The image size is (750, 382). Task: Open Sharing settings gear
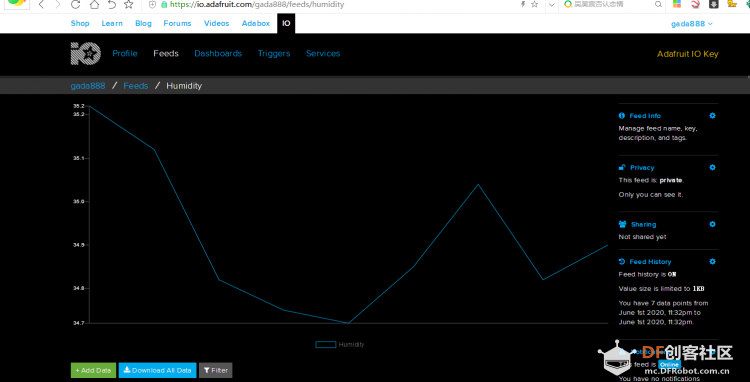click(x=712, y=224)
